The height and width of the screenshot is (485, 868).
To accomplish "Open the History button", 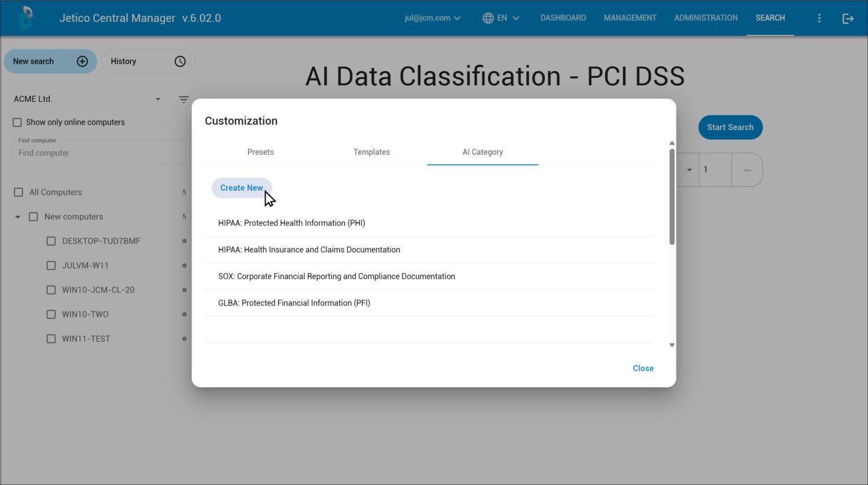I will pyautogui.click(x=148, y=62).
